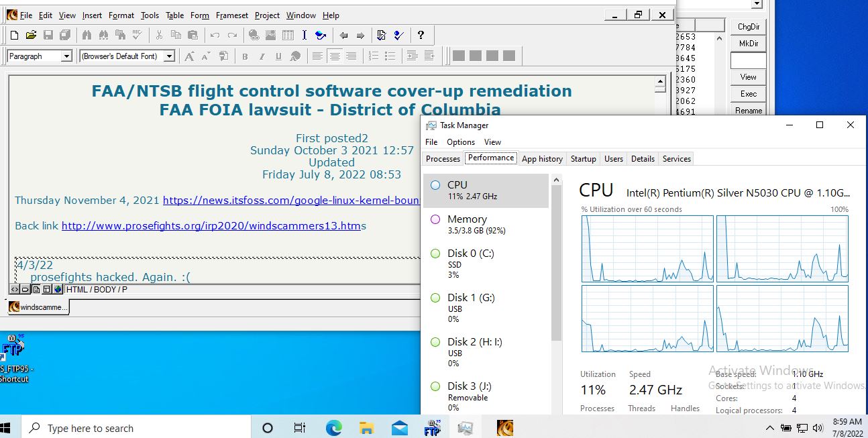Click the Paste clipboard icon
Image resolution: width=868 pixels, height=438 pixels.
193,36
